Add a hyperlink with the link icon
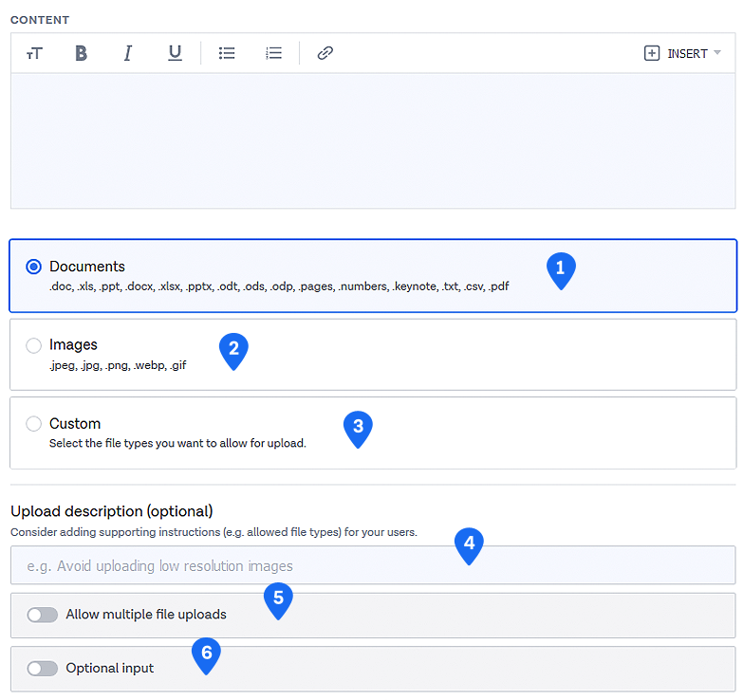Viewport: 743px width, 700px height. pos(325,53)
